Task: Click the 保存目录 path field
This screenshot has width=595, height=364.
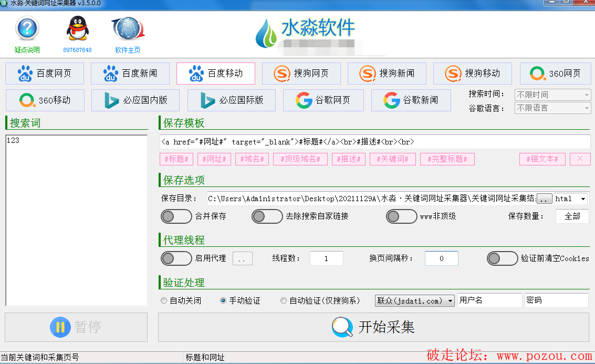Action: point(372,199)
